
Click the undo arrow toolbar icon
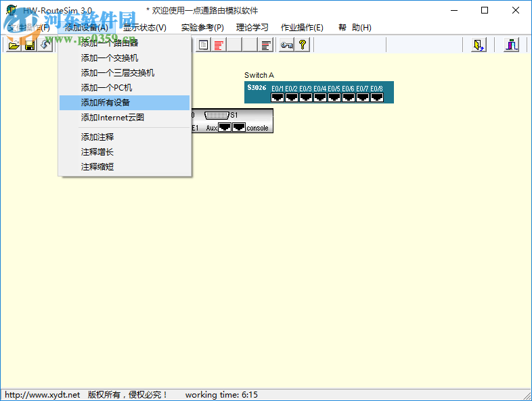(x=45, y=45)
